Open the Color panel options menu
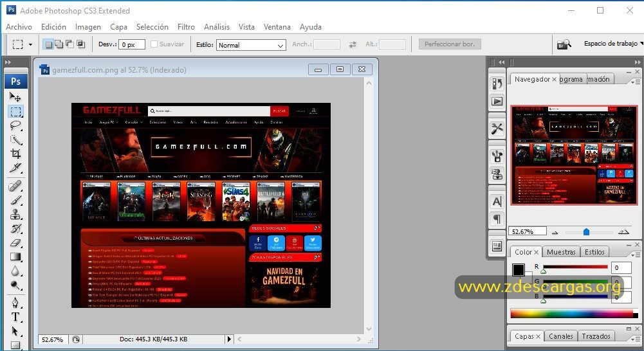This screenshot has height=351, width=644. 636,255
